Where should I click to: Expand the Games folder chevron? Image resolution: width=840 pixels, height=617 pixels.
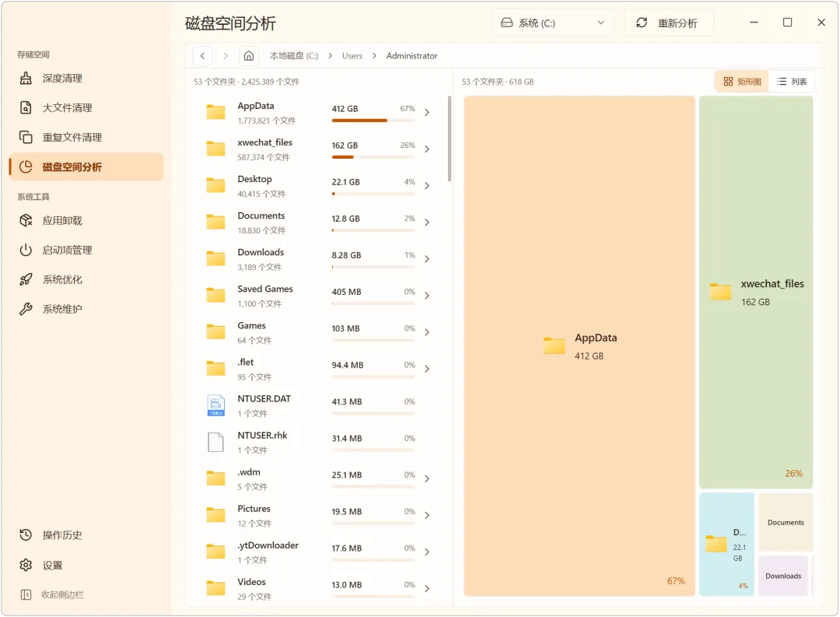[427, 332]
